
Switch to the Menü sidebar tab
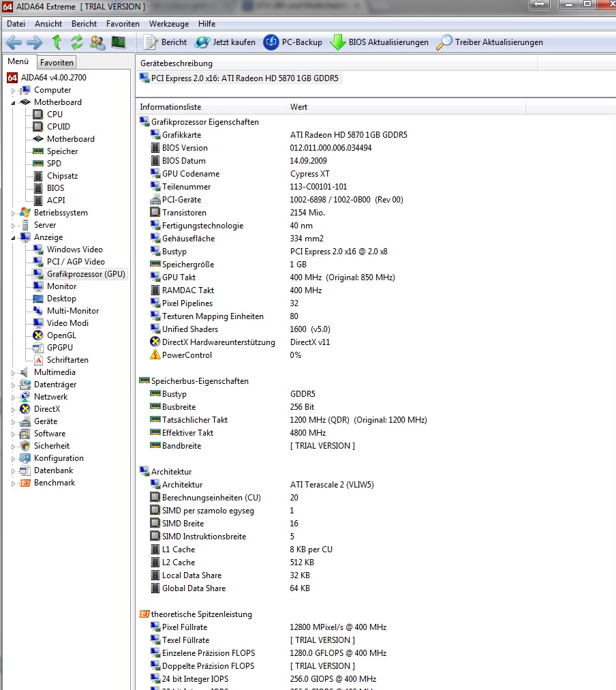click(18, 61)
